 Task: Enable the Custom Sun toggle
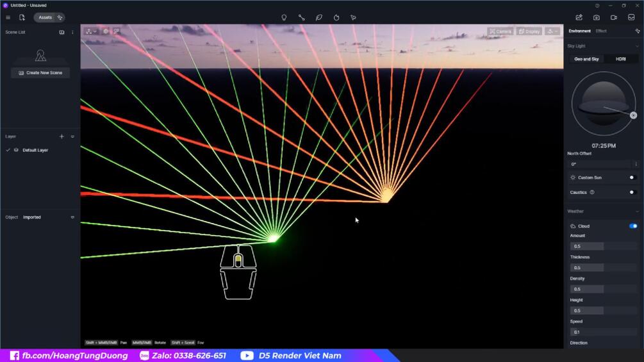click(x=633, y=177)
